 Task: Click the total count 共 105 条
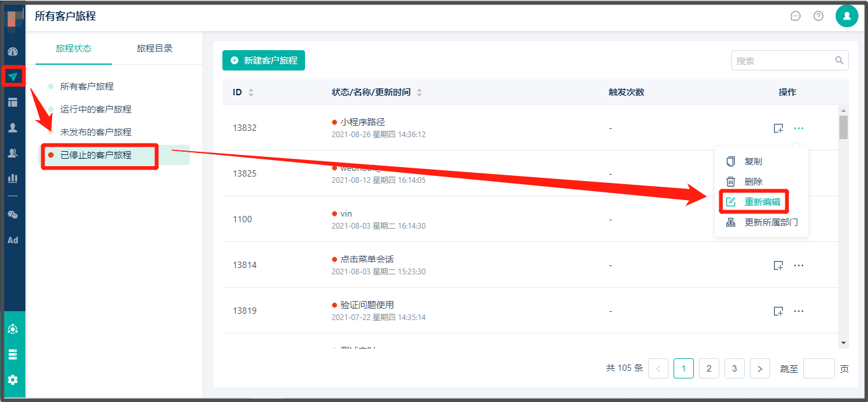[x=625, y=368]
